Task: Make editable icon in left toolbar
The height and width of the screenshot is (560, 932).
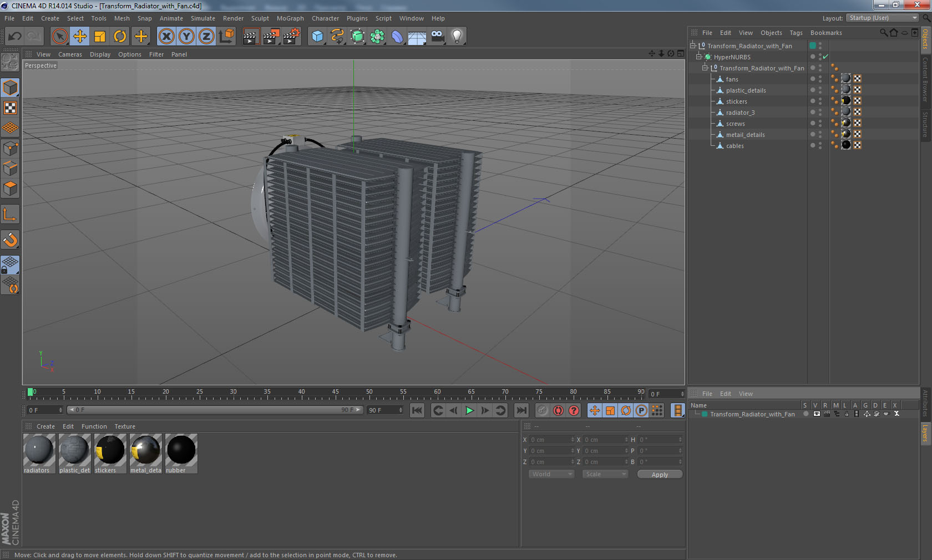Action: [10, 62]
